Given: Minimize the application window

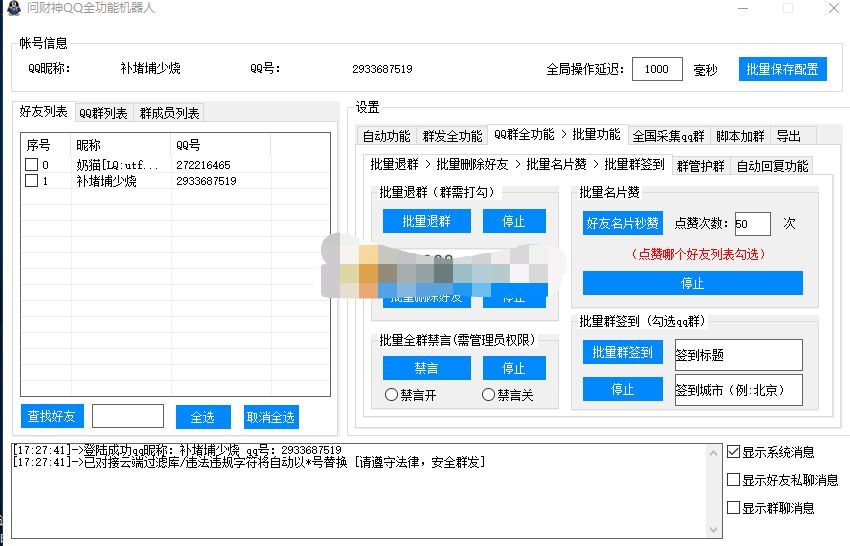Looking at the screenshot, I should click(x=743, y=8).
